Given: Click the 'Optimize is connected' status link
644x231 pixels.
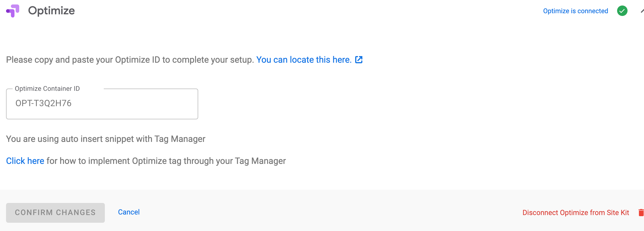Looking at the screenshot, I should [575, 11].
